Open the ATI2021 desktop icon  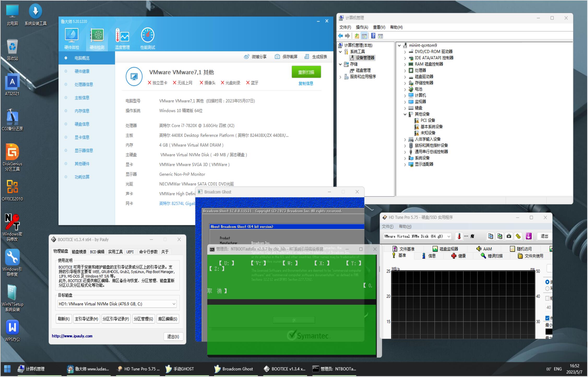coord(12,85)
